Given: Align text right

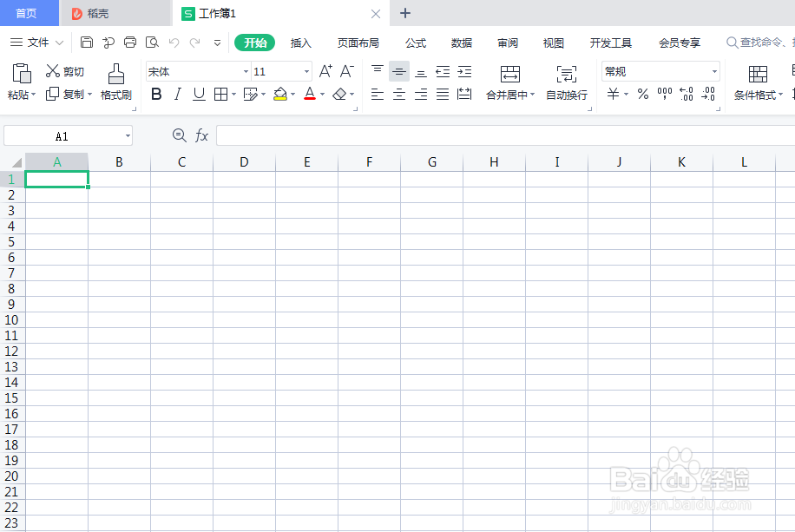Looking at the screenshot, I should pyautogui.click(x=421, y=95).
